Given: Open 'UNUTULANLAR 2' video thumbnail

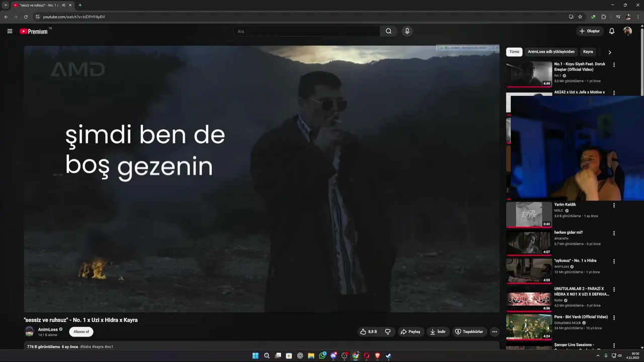Looking at the screenshot, I should (x=529, y=299).
